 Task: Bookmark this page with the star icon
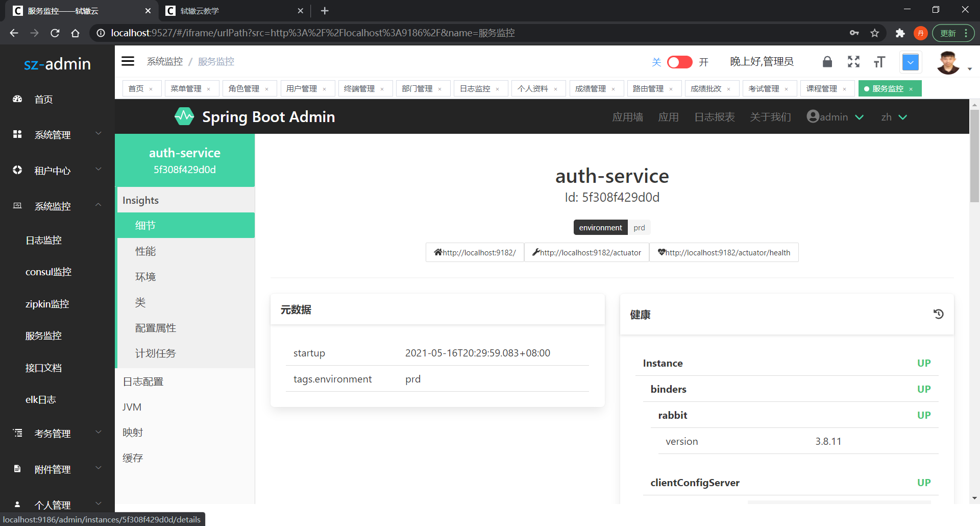click(x=875, y=33)
